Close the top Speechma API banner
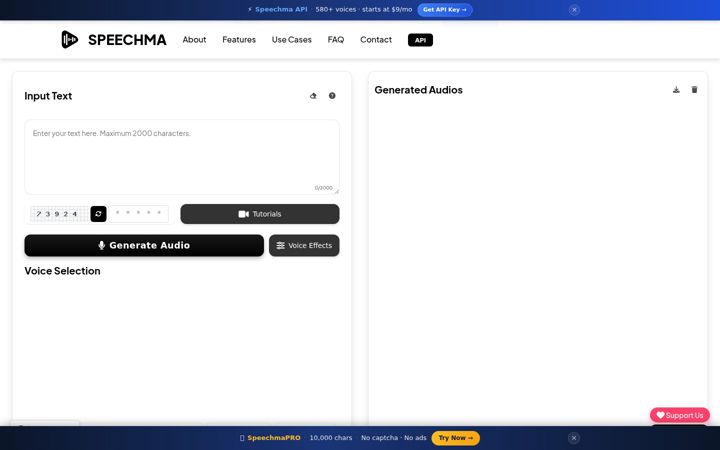 click(574, 10)
